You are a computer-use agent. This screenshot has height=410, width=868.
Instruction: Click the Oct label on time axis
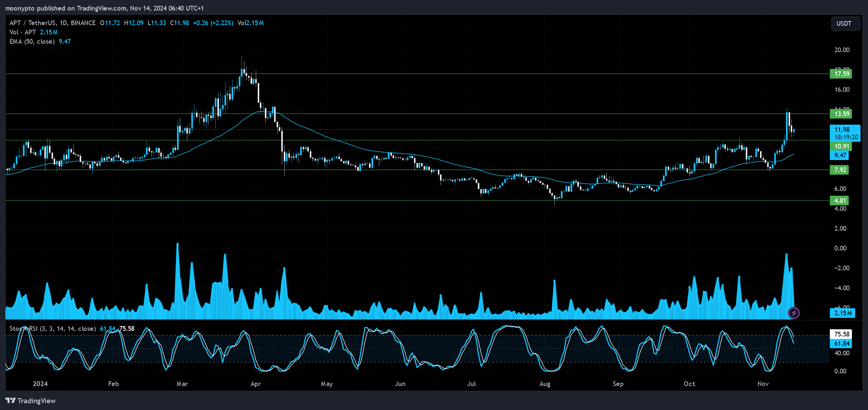tap(689, 384)
